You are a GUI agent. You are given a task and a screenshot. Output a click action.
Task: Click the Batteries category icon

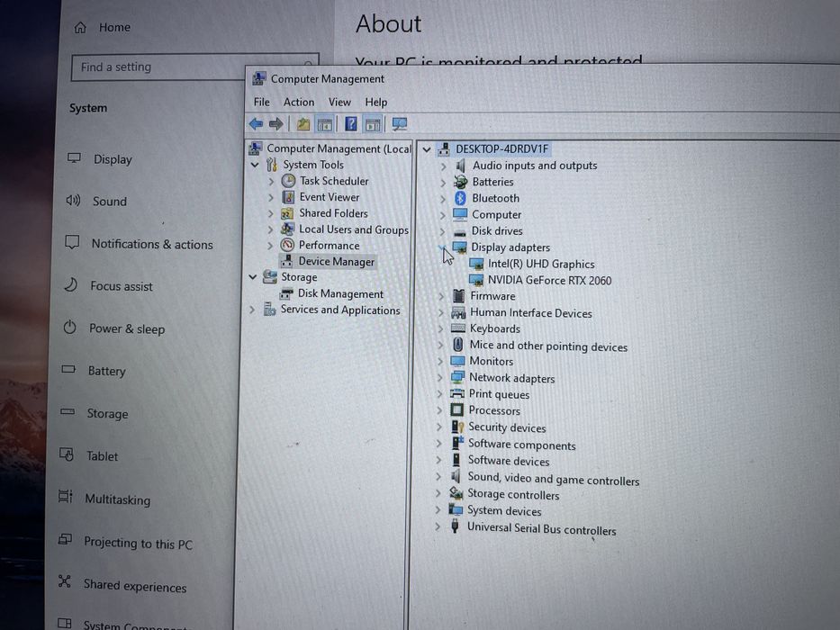point(460,182)
